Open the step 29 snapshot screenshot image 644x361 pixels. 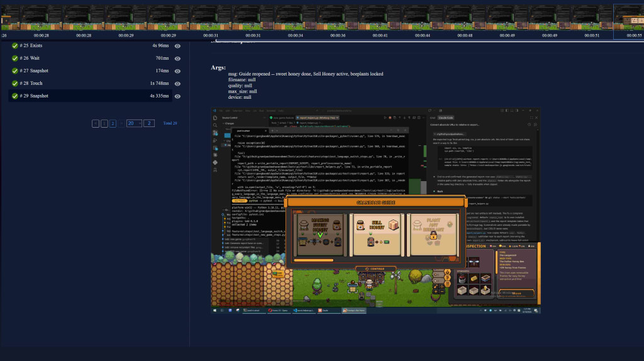click(376, 211)
